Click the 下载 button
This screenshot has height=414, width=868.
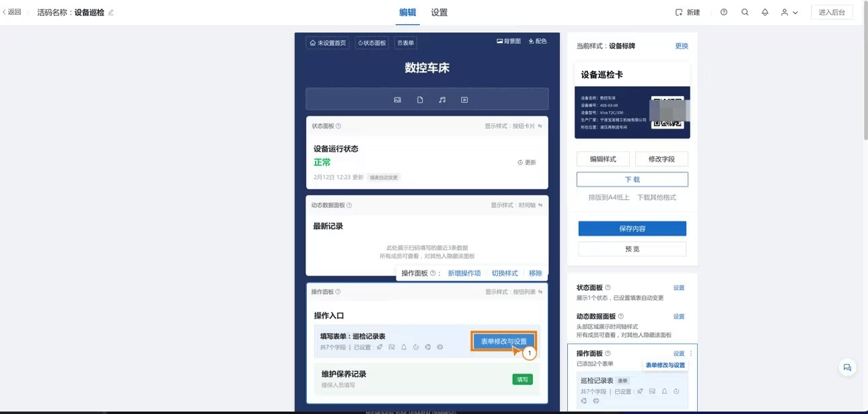tap(632, 179)
